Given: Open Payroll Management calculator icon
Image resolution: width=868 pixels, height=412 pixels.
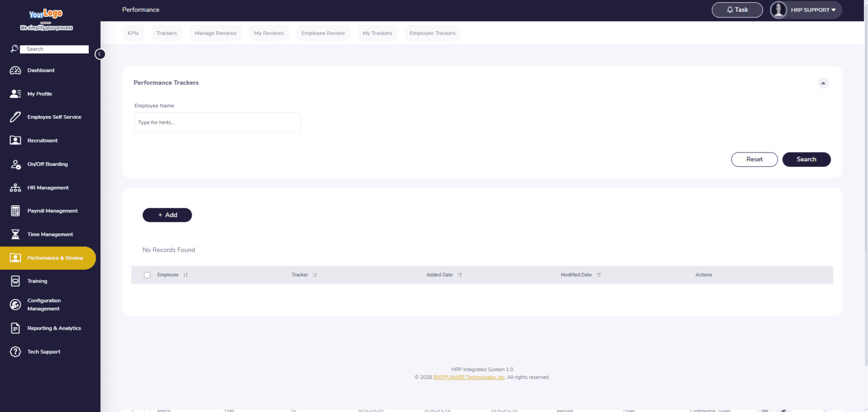Looking at the screenshot, I should point(15,211).
